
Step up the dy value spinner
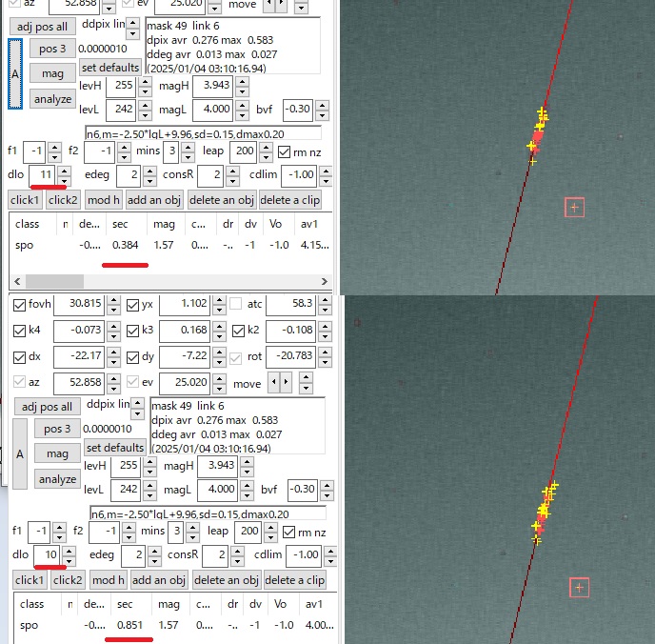218,352
